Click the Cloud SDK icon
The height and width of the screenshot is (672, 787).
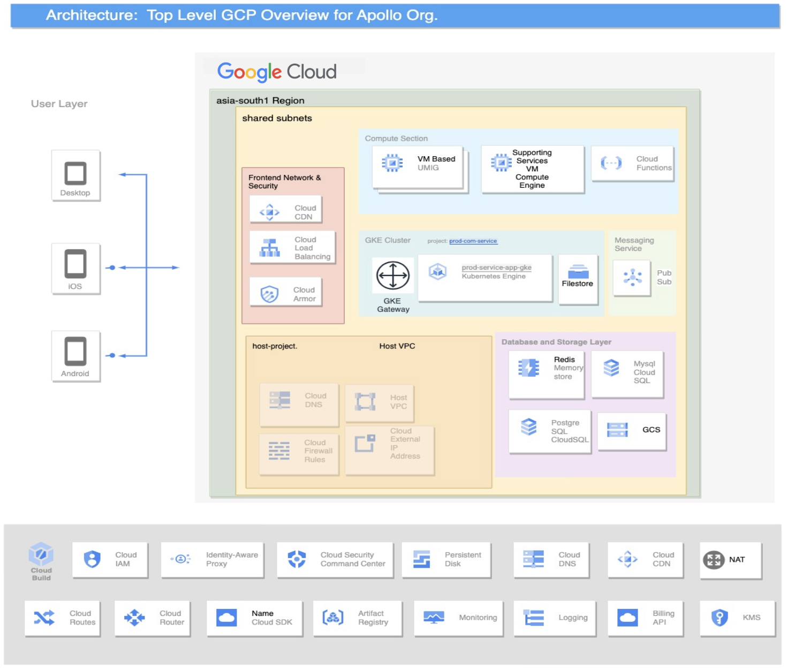(x=226, y=617)
